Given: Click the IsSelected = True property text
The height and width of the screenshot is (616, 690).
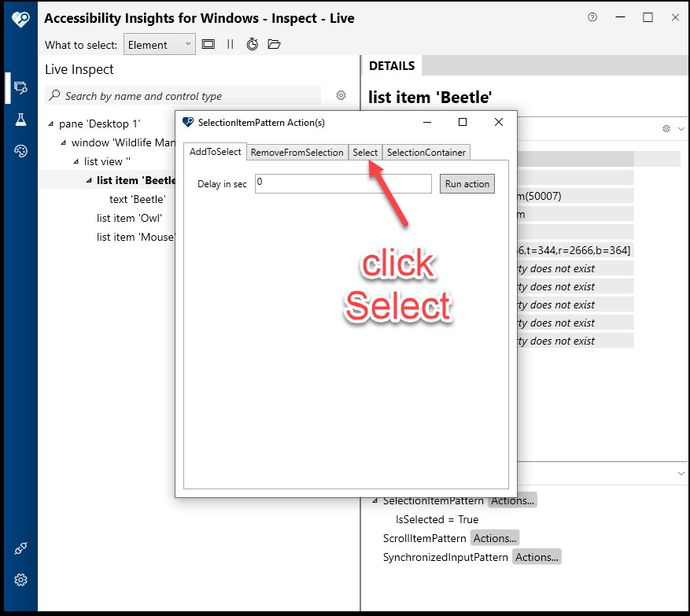Looking at the screenshot, I should 437,520.
